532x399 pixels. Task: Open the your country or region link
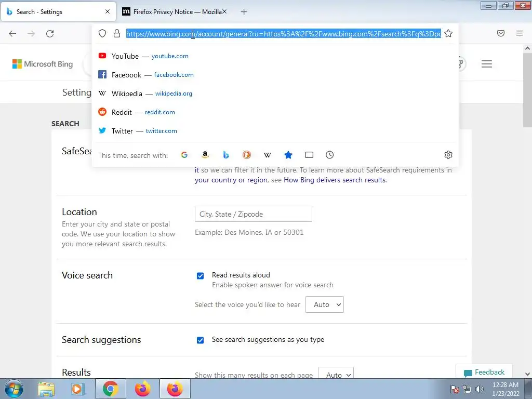231,180
